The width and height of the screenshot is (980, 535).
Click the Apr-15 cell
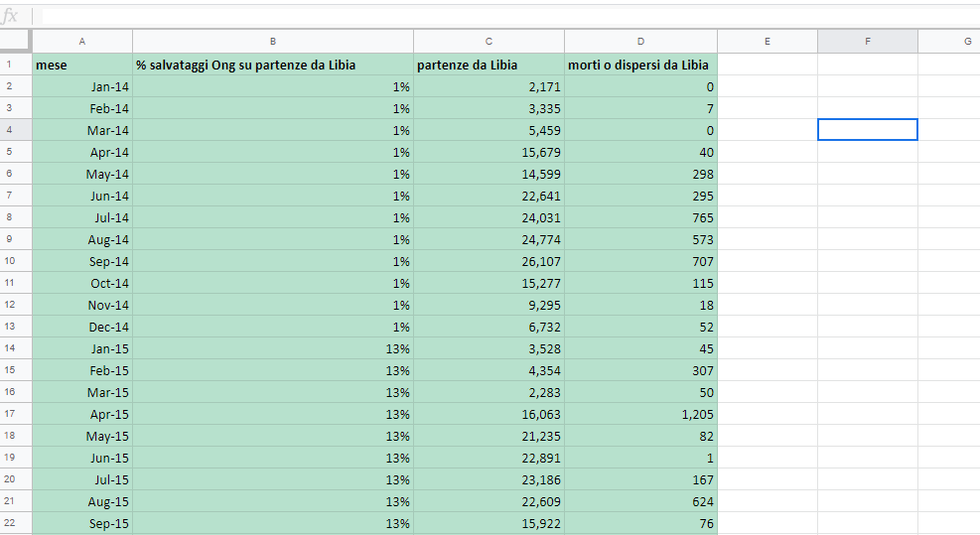click(81, 414)
